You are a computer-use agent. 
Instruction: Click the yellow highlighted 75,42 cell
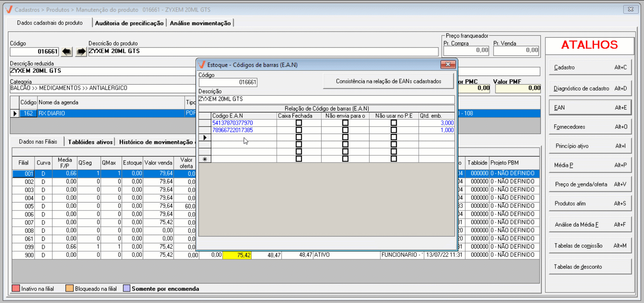tap(237, 255)
